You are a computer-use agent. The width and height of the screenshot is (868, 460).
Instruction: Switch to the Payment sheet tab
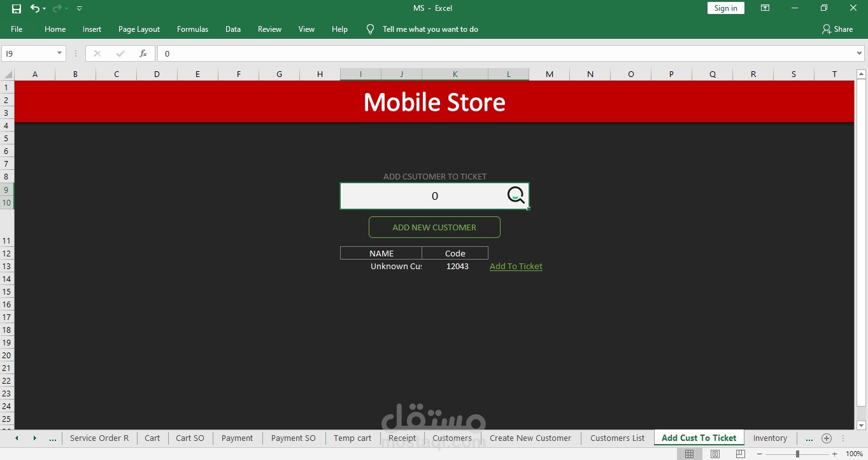(x=238, y=438)
